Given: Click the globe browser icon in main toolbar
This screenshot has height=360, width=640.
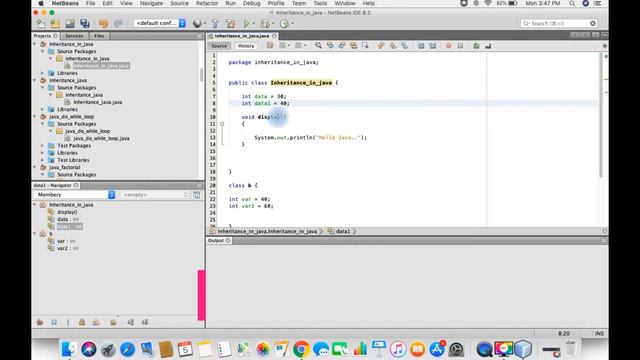Looking at the screenshot, I should tap(197, 24).
